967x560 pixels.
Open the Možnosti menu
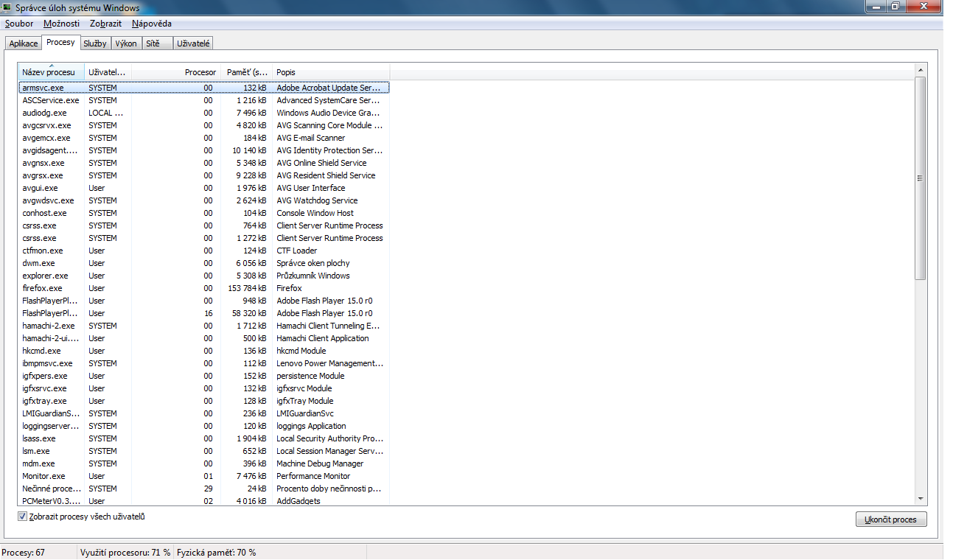click(x=62, y=24)
